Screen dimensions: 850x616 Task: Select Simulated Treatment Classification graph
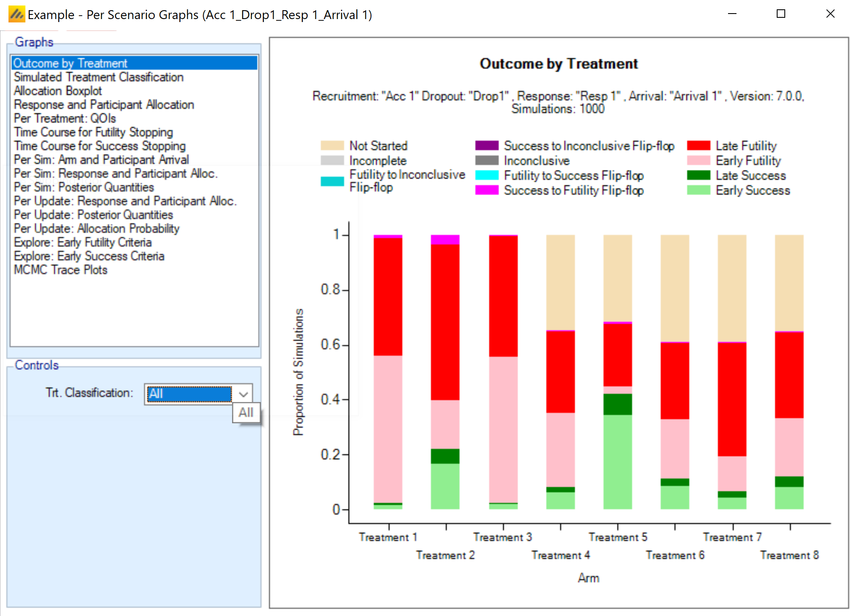click(x=98, y=77)
